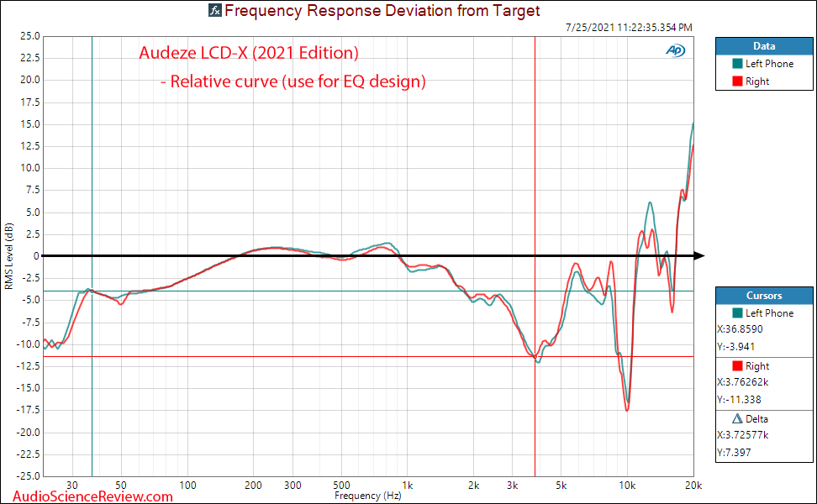
Task: Click the Audeze LCD-X (2021 Edition) annotation
Action: [249, 53]
